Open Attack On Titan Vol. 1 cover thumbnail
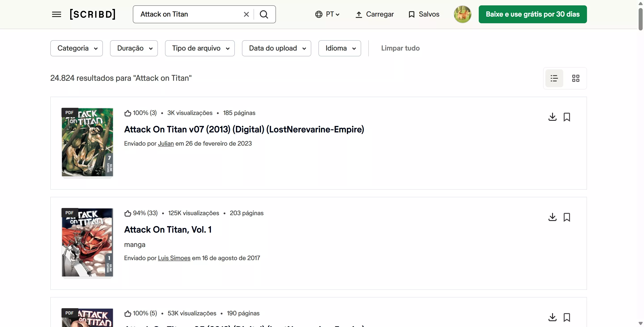The width and height of the screenshot is (644, 327). click(87, 242)
